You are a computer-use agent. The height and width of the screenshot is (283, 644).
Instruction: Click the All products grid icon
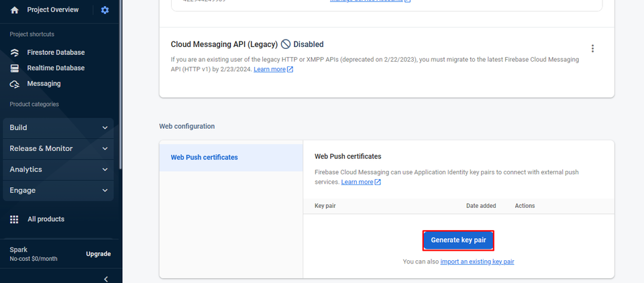pyautogui.click(x=14, y=219)
